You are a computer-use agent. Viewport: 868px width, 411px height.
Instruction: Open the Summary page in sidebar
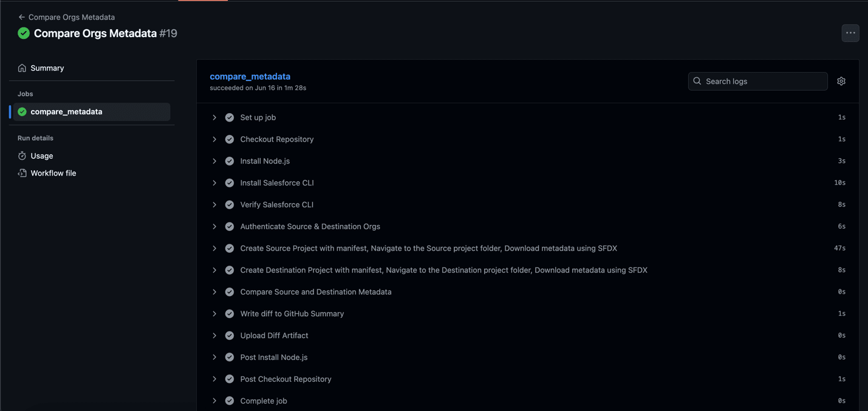(x=47, y=68)
